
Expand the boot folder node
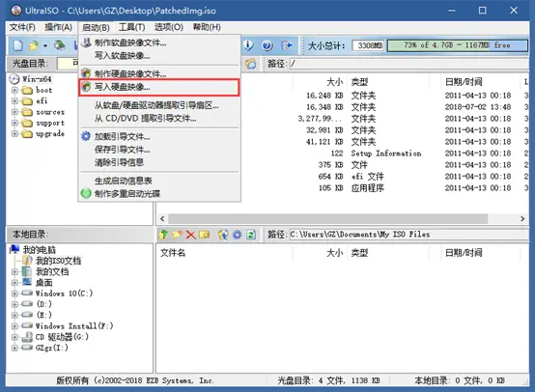[x=14, y=90]
